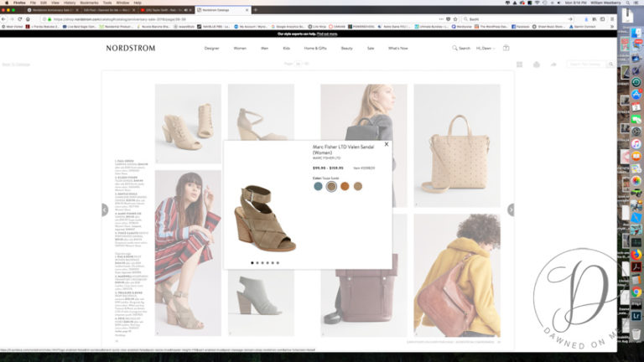Open the Firefox History menu
Screen dimensions: 644x362
coord(70,3)
